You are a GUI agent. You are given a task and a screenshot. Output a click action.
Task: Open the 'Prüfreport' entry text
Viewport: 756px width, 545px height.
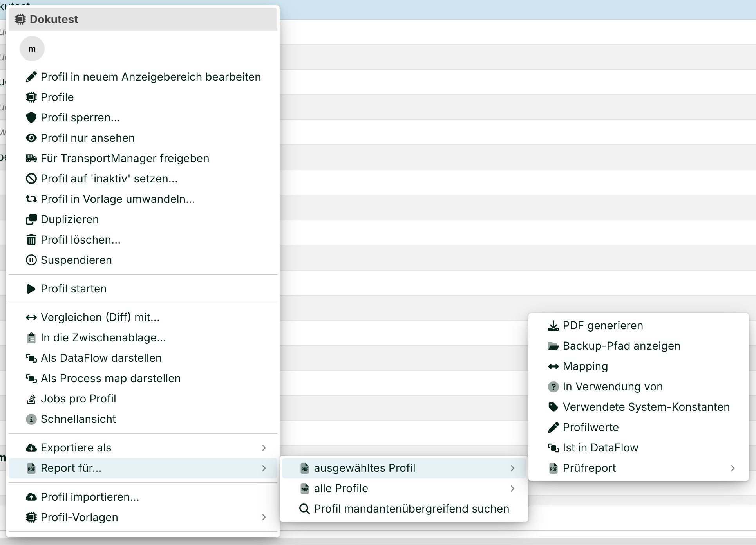[590, 468]
